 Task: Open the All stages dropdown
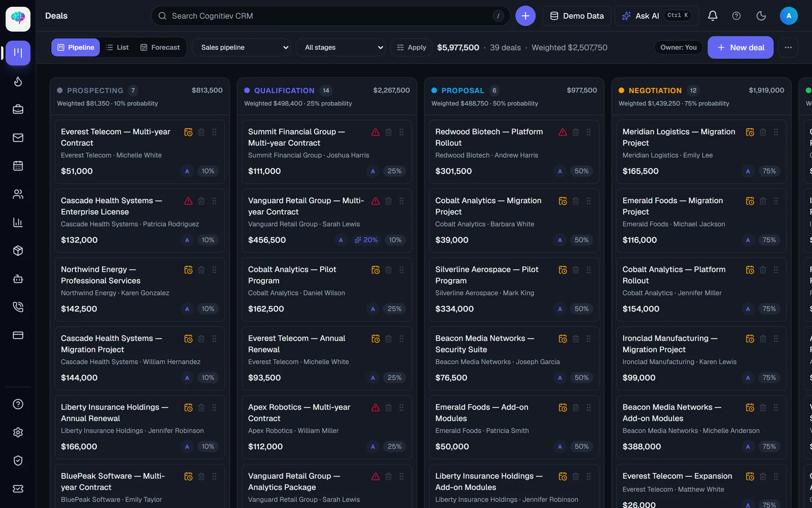[x=341, y=47]
